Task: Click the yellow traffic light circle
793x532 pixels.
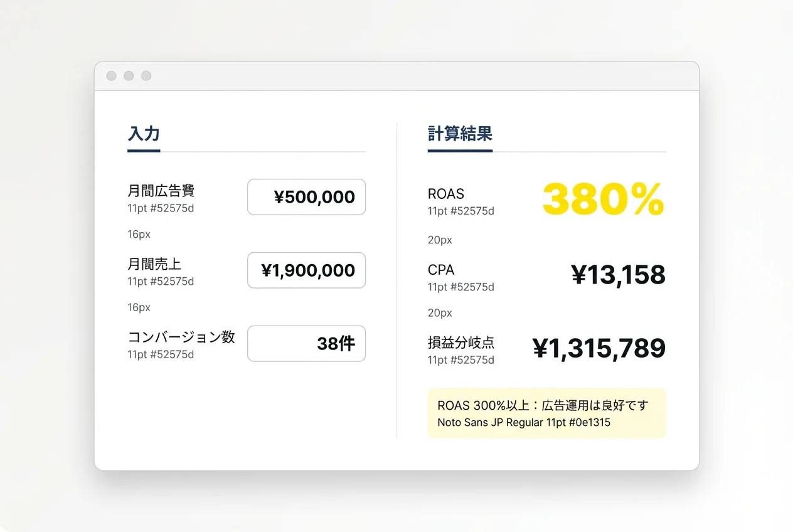Action: pos(129,75)
